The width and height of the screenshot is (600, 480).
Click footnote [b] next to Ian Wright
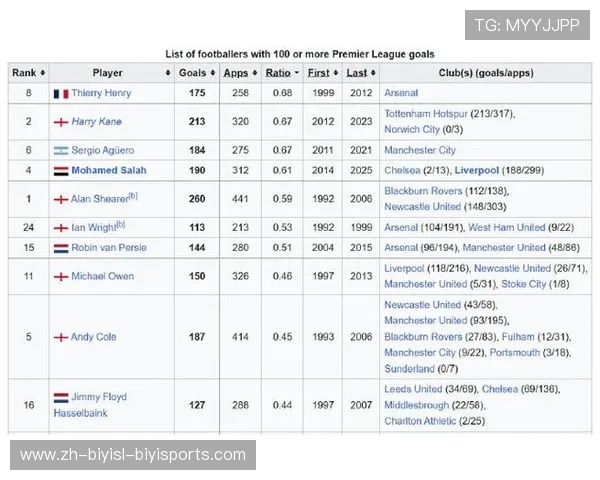(x=121, y=225)
